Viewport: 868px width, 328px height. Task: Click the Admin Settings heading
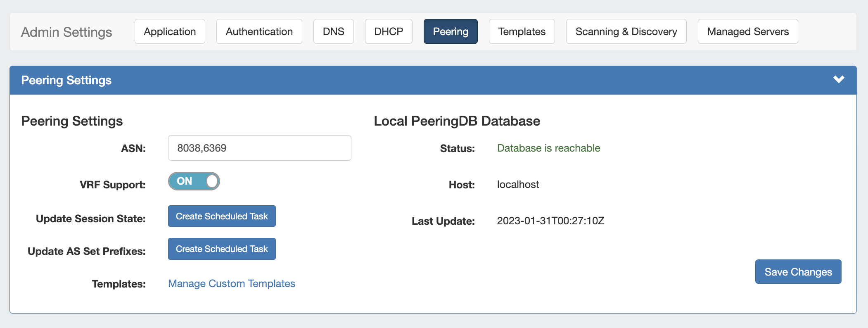66,32
